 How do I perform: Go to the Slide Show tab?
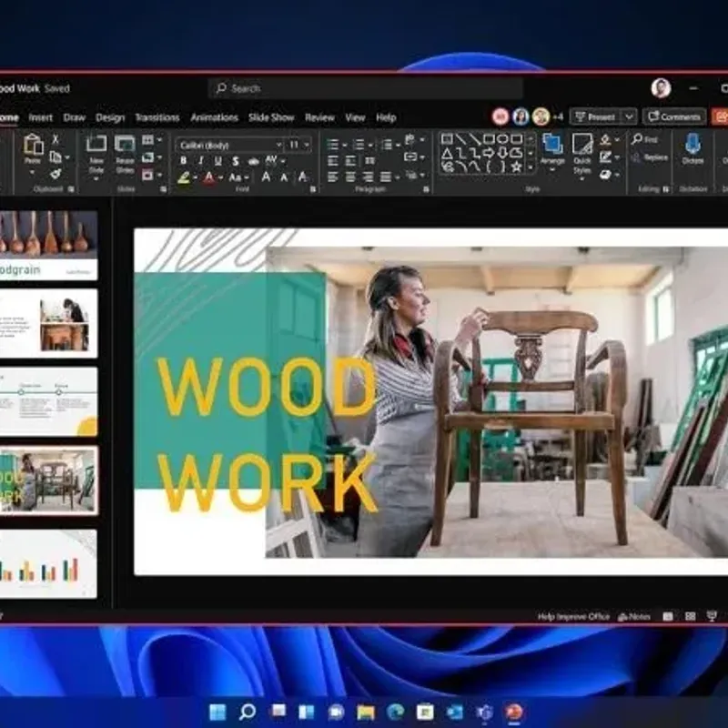(271, 117)
